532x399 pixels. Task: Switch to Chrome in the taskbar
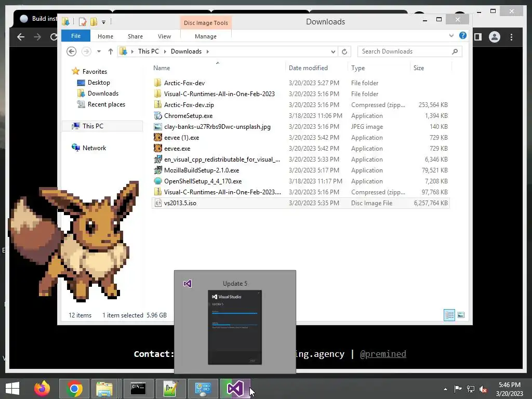pos(74,389)
